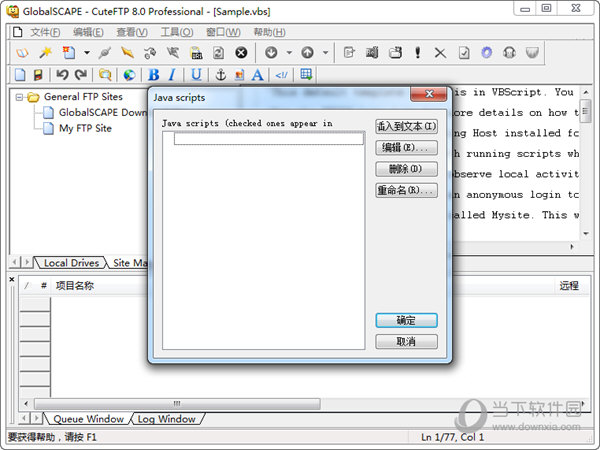Open the 查看(V) menu
The image size is (600, 450).
132,32
